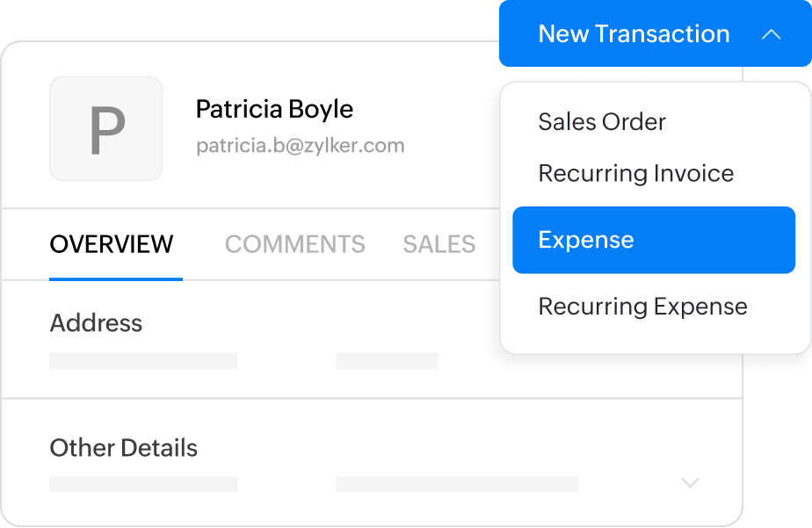The image size is (812, 528).
Task: Pick Recurring Expense from the list
Action: [x=642, y=307]
